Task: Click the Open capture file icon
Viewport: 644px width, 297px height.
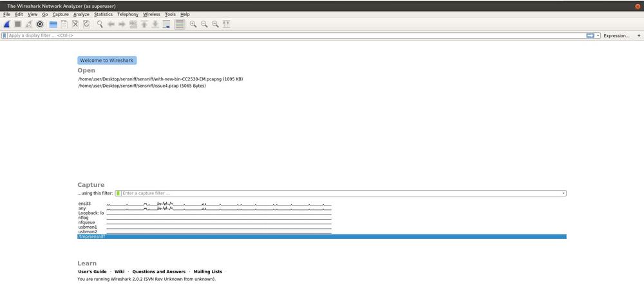Action: pos(53,24)
